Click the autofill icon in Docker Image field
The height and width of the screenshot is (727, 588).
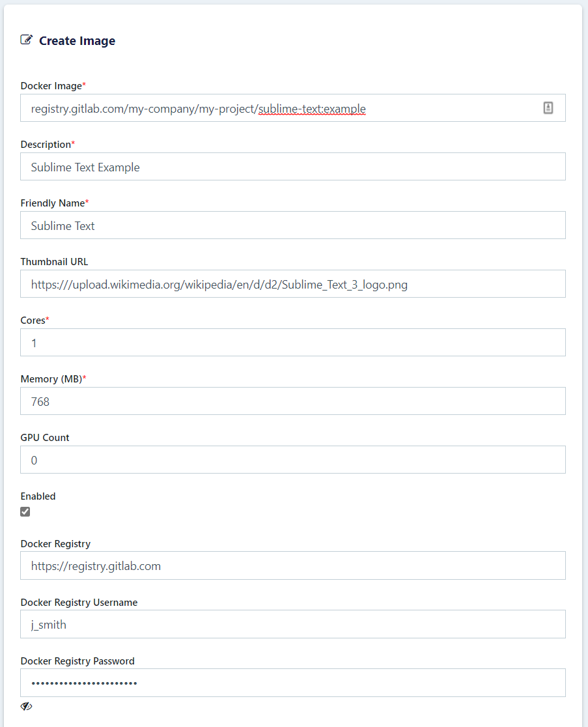(548, 108)
